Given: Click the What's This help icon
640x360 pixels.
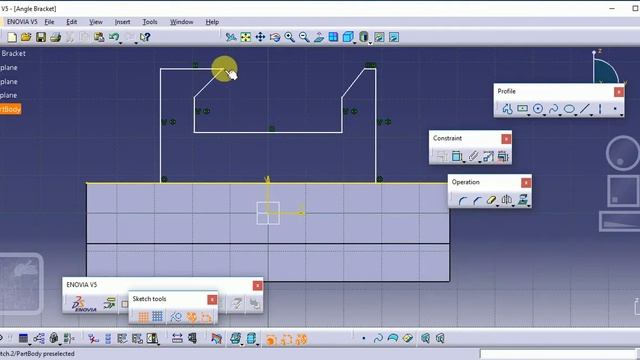Looking at the screenshot, I should 145,38.
